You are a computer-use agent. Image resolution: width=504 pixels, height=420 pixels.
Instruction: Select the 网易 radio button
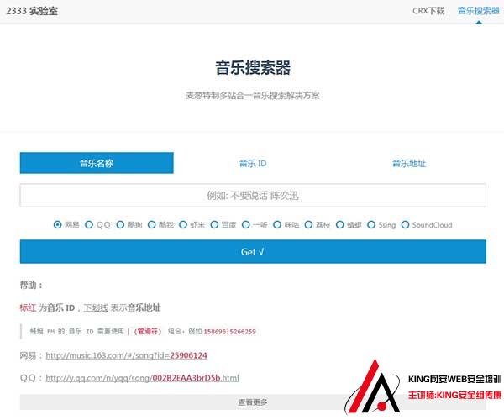coord(57,224)
